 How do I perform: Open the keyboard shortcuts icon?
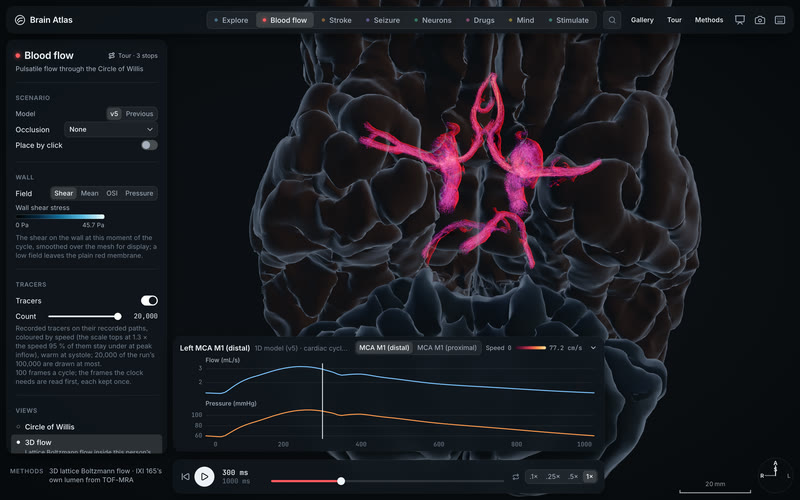click(780, 20)
